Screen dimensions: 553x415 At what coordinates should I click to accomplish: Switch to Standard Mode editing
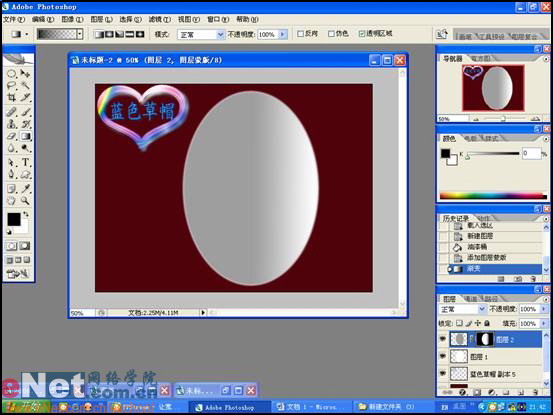coord(11,246)
